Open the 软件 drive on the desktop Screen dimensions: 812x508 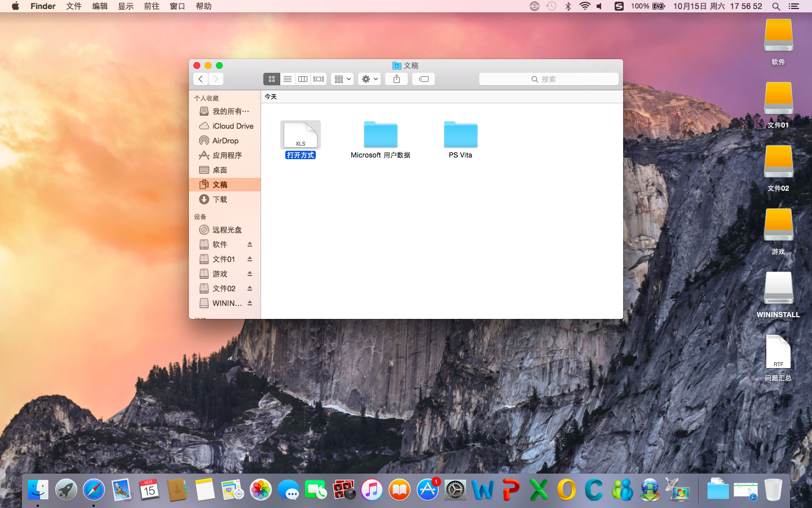(x=779, y=42)
